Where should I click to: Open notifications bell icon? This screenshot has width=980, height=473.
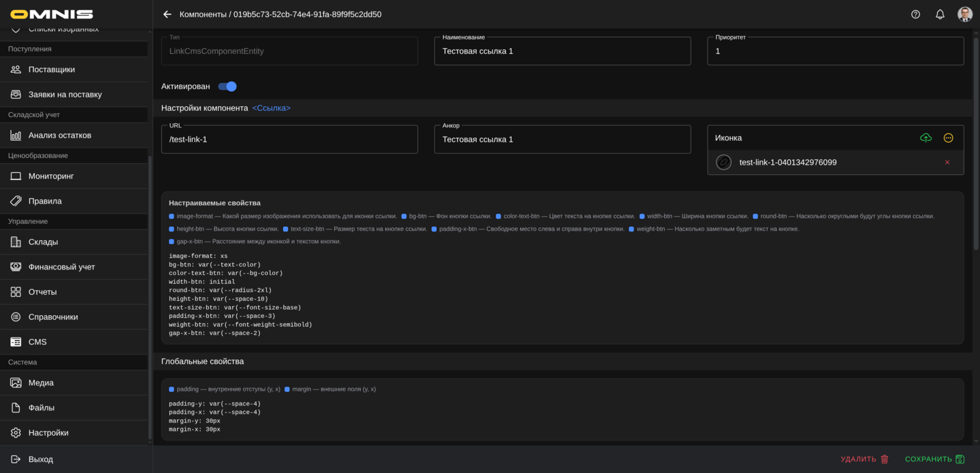pos(940,14)
